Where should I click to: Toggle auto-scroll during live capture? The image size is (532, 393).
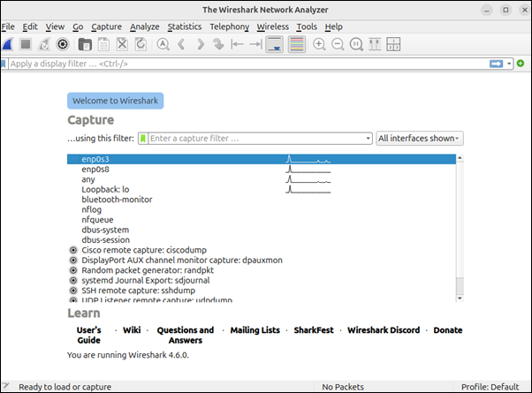tap(275, 44)
